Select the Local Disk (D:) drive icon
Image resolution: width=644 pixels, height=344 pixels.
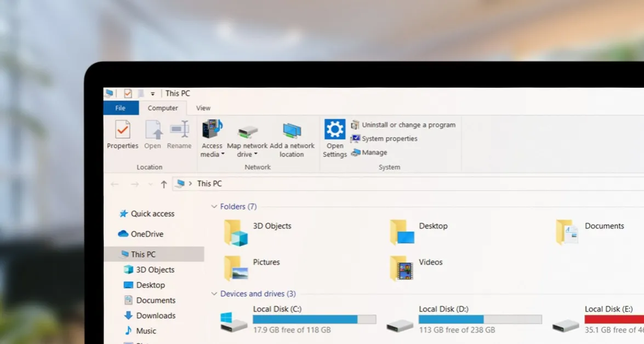400,326
